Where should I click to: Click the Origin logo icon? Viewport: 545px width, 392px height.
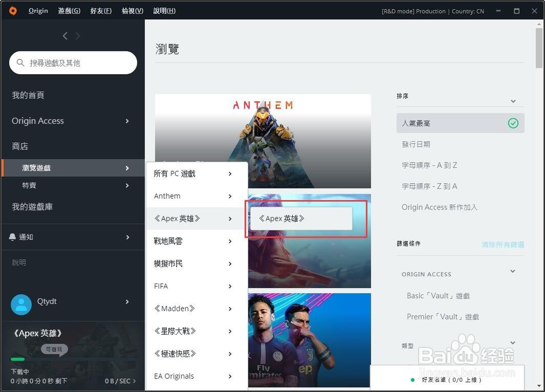point(13,11)
